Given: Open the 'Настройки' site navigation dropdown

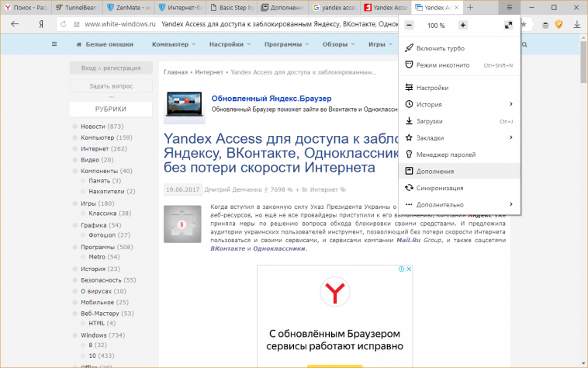Looking at the screenshot, I should pos(230,44).
